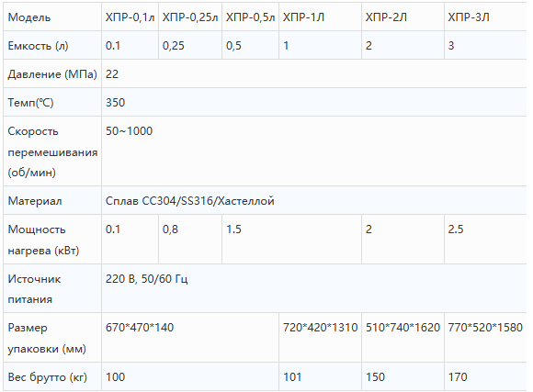Select the package size 510*740*1620 cell
This screenshot has height=392, width=533.
click(403, 338)
